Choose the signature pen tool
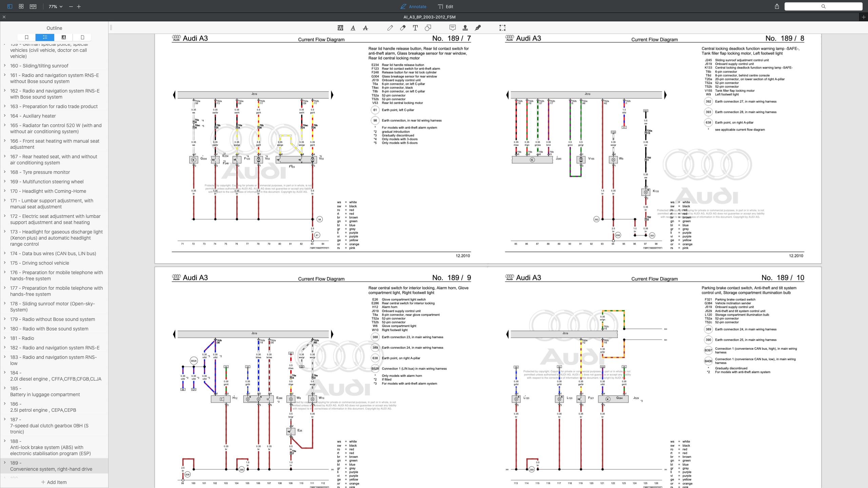Image resolution: width=868 pixels, height=488 pixels. click(478, 28)
